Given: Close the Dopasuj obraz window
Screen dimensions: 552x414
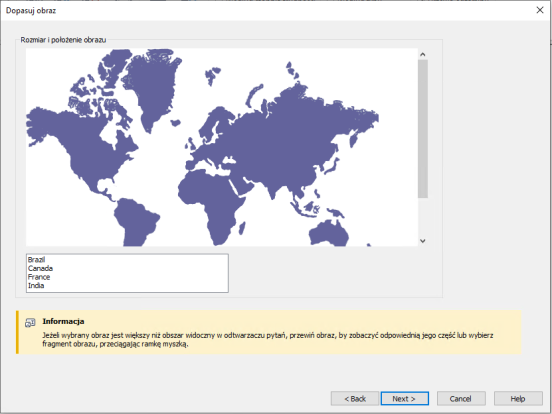Looking at the screenshot, I should click(x=540, y=10).
